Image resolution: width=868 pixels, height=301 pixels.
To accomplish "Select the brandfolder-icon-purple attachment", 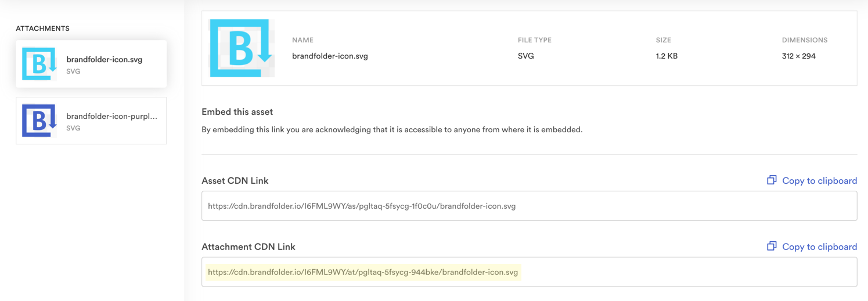I will coord(91,121).
